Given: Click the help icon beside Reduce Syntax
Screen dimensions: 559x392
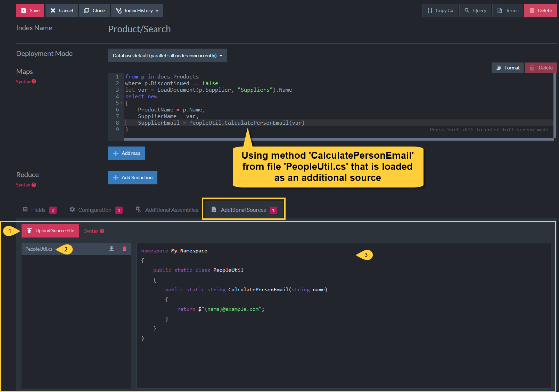Looking at the screenshot, I should 34,185.
